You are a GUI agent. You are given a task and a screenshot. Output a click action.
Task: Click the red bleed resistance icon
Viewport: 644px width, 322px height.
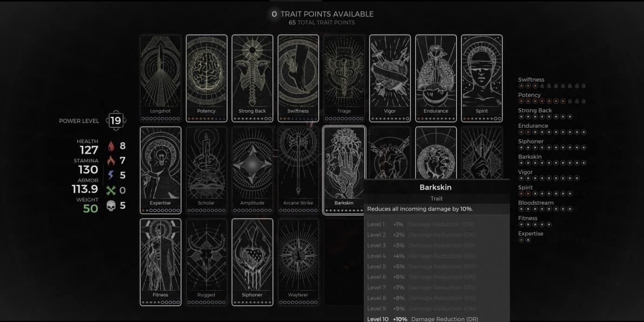pos(111,146)
